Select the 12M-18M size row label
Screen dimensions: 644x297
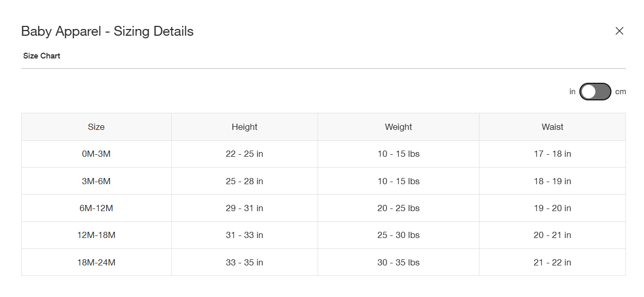pyautogui.click(x=96, y=235)
